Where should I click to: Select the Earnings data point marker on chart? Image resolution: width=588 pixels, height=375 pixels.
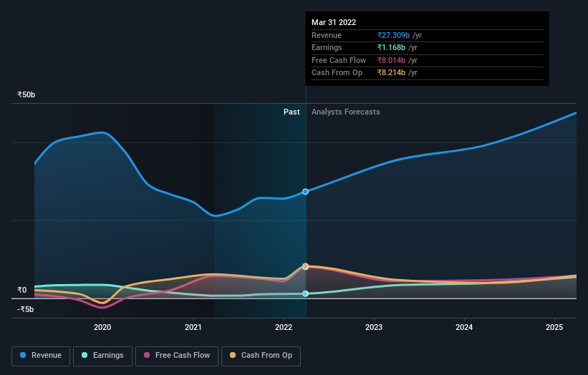coord(305,293)
